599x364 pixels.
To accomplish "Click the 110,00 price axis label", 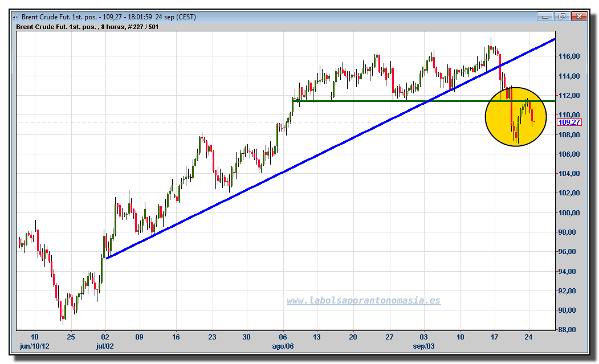I will point(569,114).
